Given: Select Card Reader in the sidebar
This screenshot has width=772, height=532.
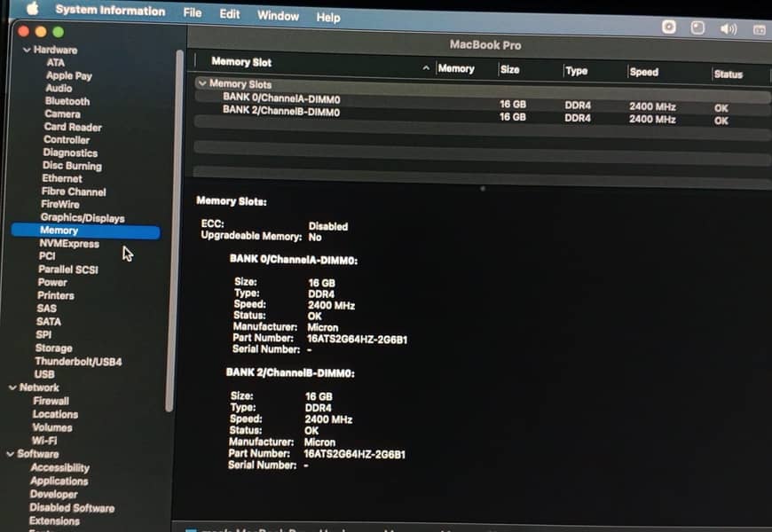Looking at the screenshot, I should click(73, 127).
